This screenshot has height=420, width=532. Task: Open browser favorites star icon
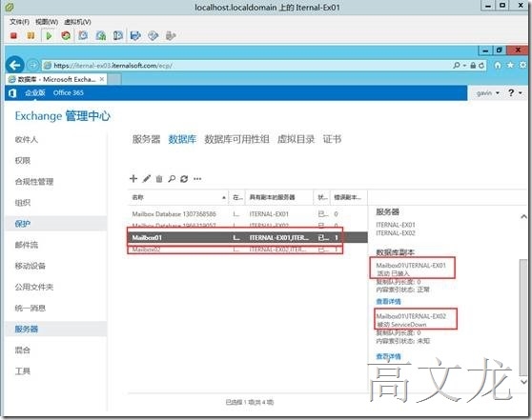[x=510, y=65]
